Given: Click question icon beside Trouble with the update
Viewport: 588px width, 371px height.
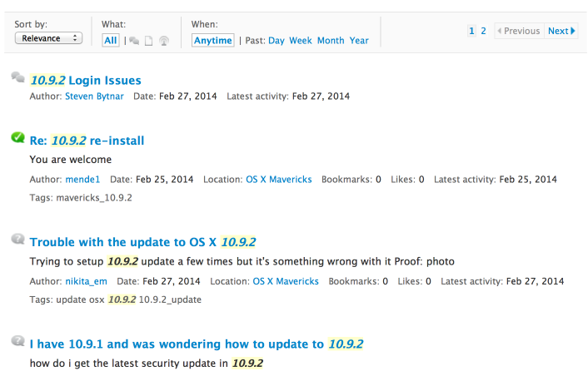Looking at the screenshot, I should [17, 240].
